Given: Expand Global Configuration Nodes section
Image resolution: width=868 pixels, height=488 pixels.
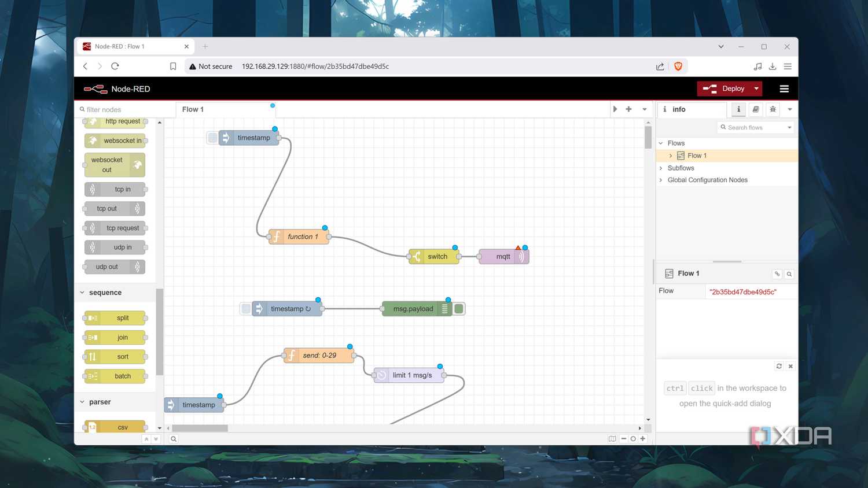Looking at the screenshot, I should pyautogui.click(x=661, y=180).
